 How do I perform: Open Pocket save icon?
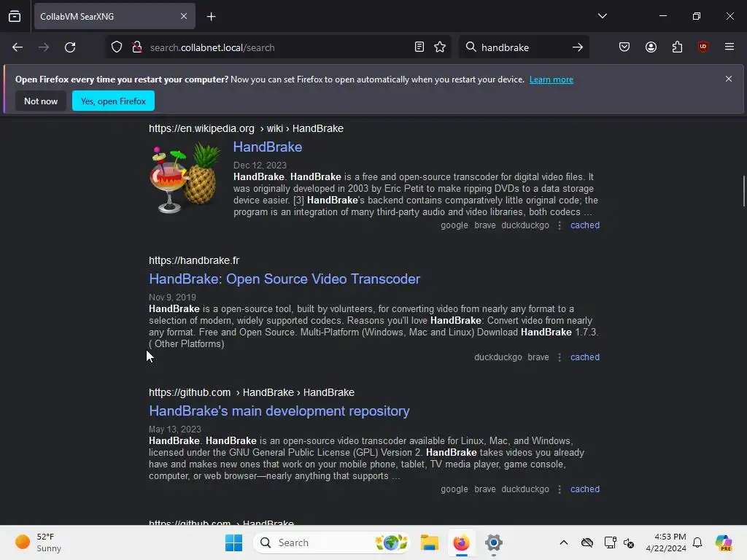click(x=624, y=47)
